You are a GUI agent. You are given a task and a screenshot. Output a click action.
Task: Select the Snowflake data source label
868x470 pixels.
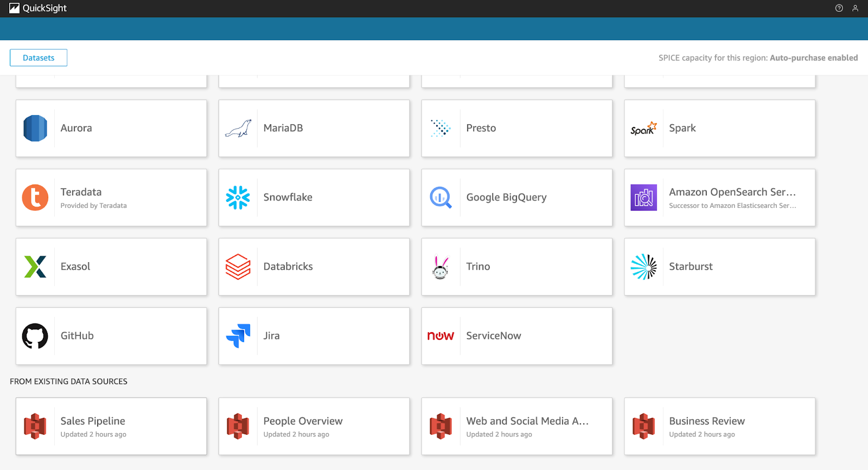point(288,197)
